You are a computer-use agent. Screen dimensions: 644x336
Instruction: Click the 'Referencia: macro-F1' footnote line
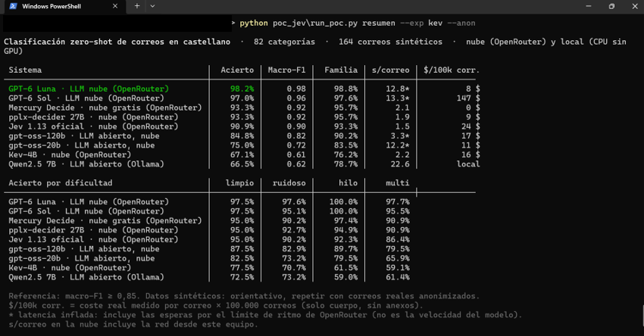pos(244,296)
